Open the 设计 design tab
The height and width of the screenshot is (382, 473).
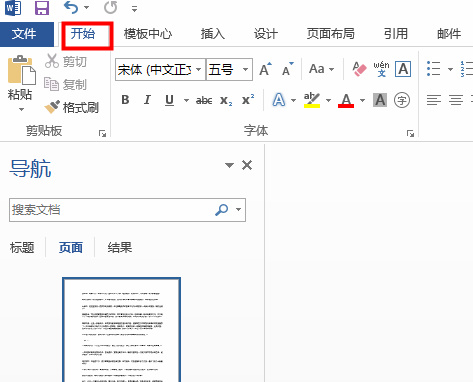pos(266,34)
